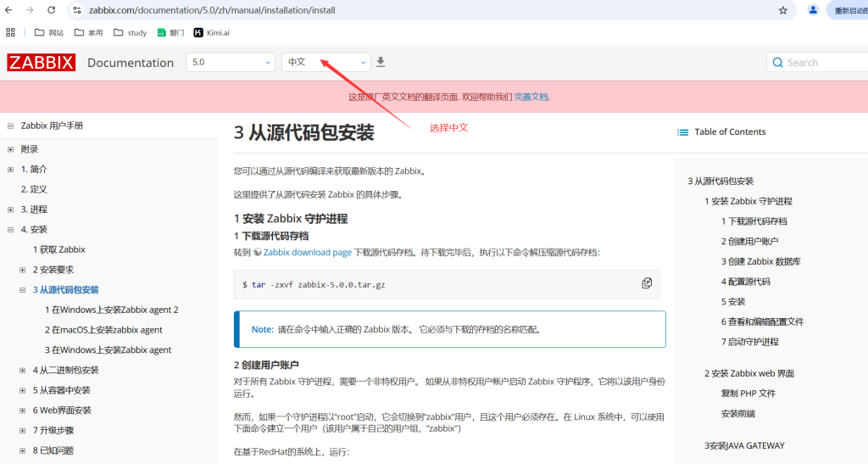The width and height of the screenshot is (868, 464).
Task: Open the 5.0 version dropdown
Action: pyautogui.click(x=231, y=62)
